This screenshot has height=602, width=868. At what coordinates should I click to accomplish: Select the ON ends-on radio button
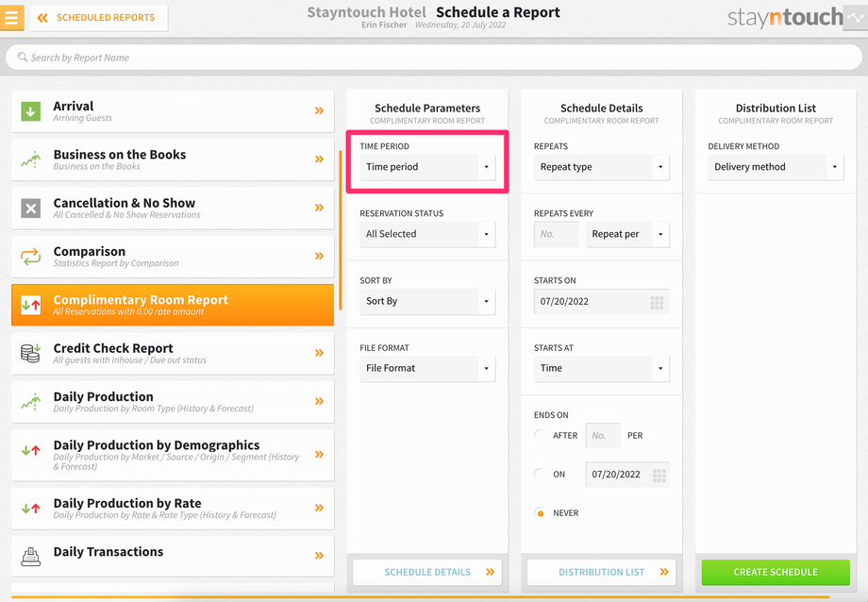pyautogui.click(x=541, y=474)
